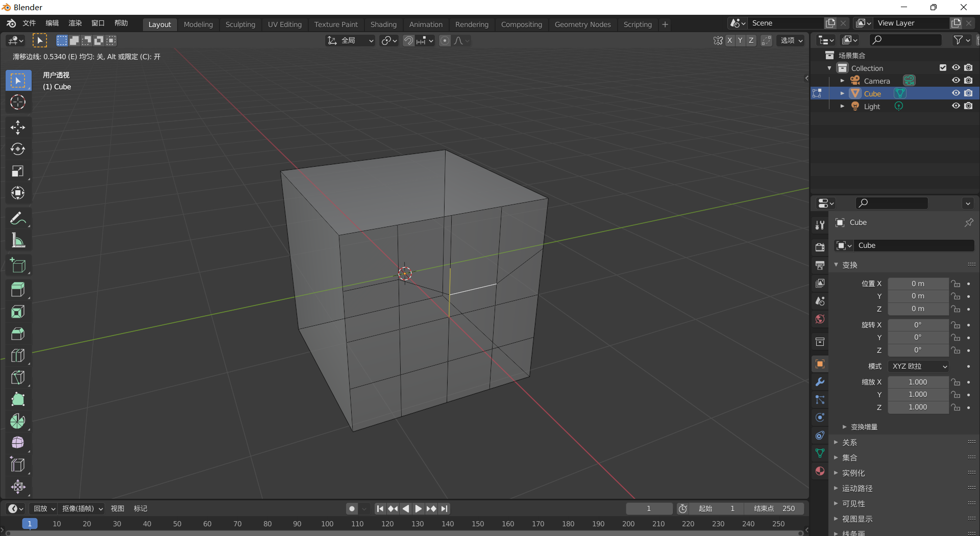Choose the Inset Faces tool
980x536 pixels.
(x=18, y=312)
